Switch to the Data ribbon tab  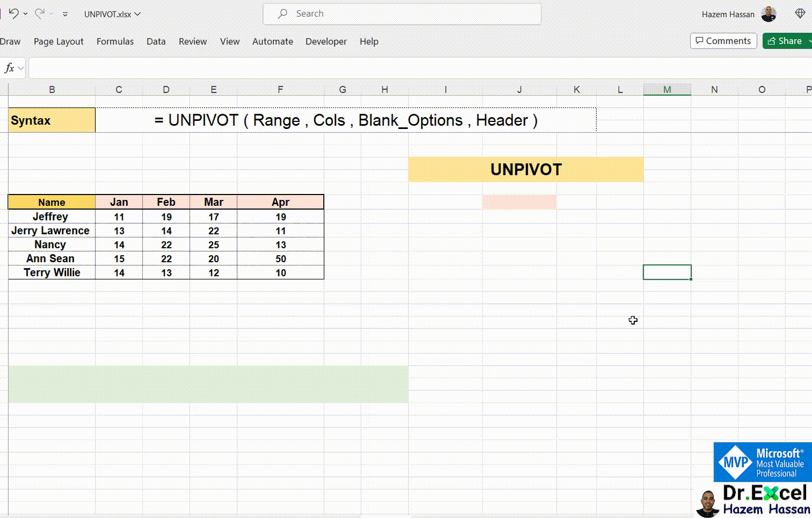(156, 41)
